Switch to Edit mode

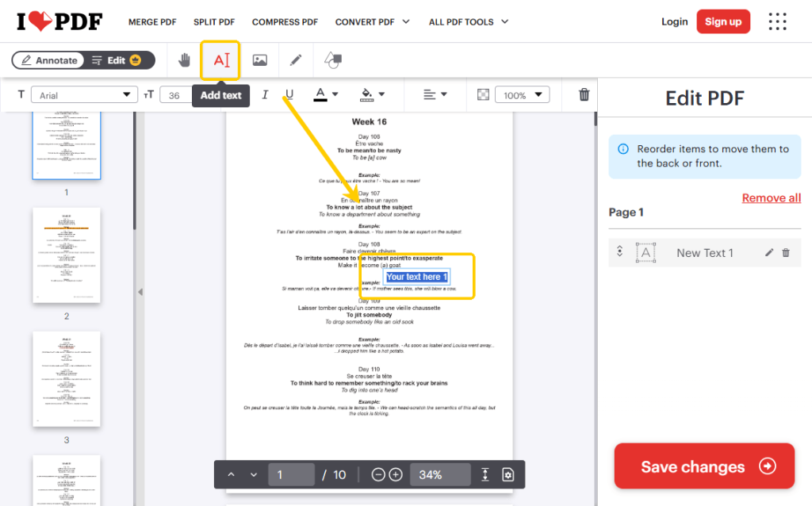pos(116,60)
